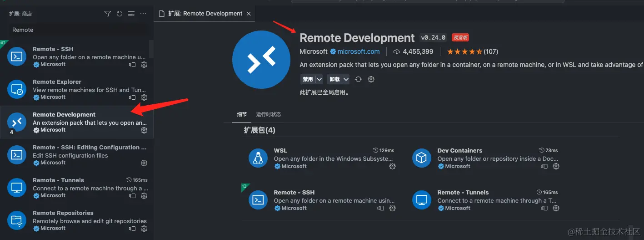
Task: Clear extensions search results icon
Action: coord(131,14)
